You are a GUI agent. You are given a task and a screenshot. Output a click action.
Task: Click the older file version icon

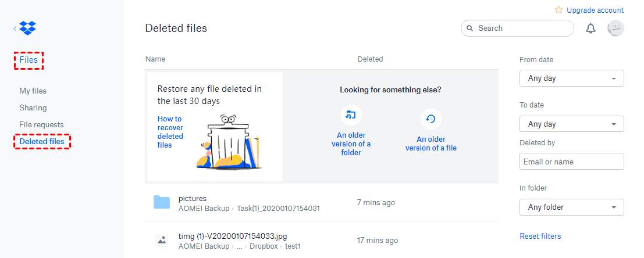point(430,119)
